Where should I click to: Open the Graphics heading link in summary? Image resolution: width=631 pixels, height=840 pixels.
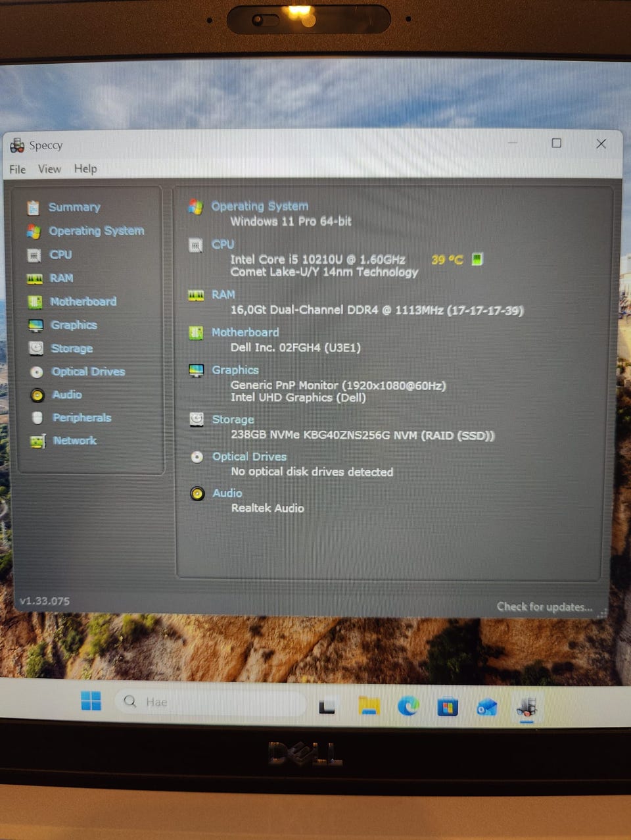(235, 370)
